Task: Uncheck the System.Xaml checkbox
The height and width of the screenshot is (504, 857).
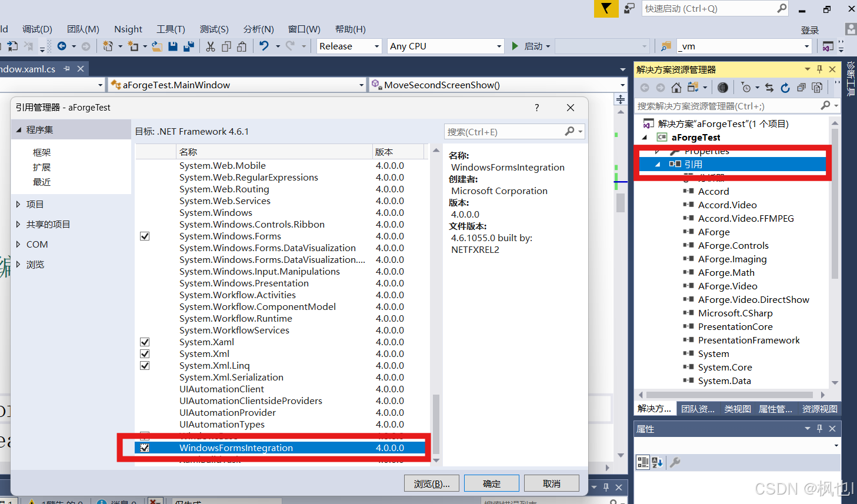Action: [145, 342]
